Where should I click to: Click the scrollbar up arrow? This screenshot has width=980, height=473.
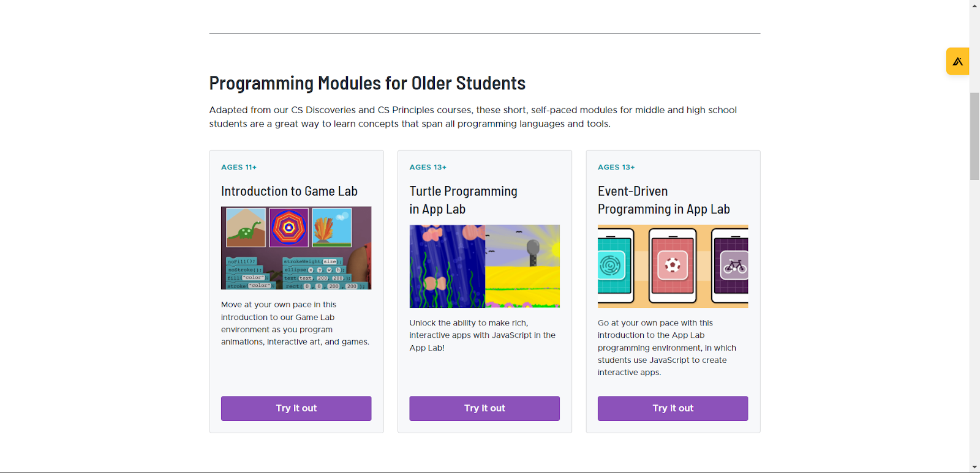pos(974,6)
